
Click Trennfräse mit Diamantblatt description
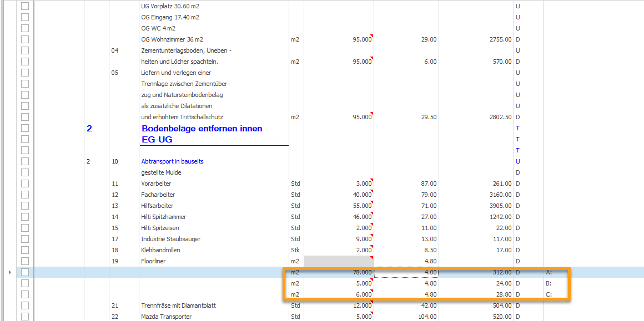pyautogui.click(x=179, y=305)
